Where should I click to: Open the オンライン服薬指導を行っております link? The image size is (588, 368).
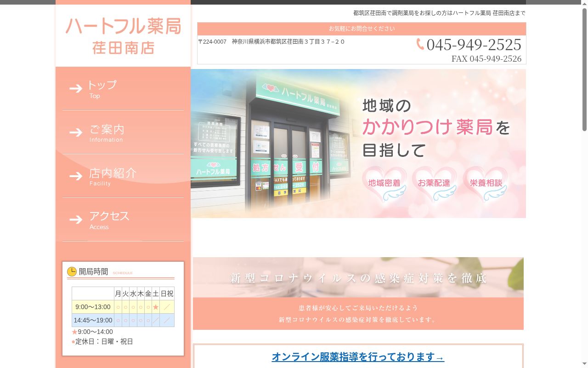(358, 357)
